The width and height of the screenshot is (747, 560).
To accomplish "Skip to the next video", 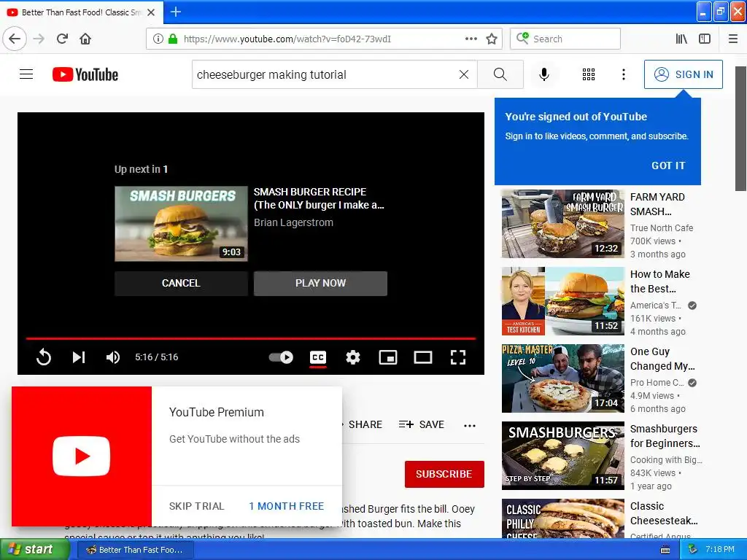I will tap(79, 357).
